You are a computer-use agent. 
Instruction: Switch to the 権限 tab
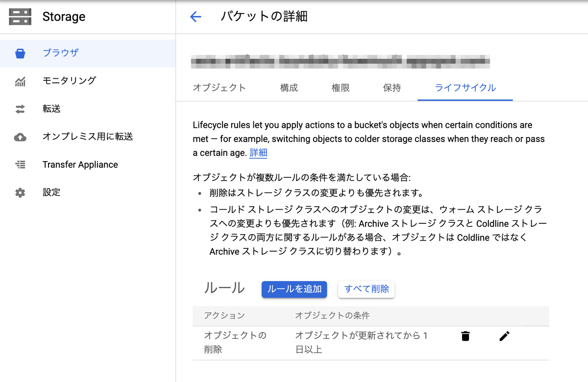(340, 88)
